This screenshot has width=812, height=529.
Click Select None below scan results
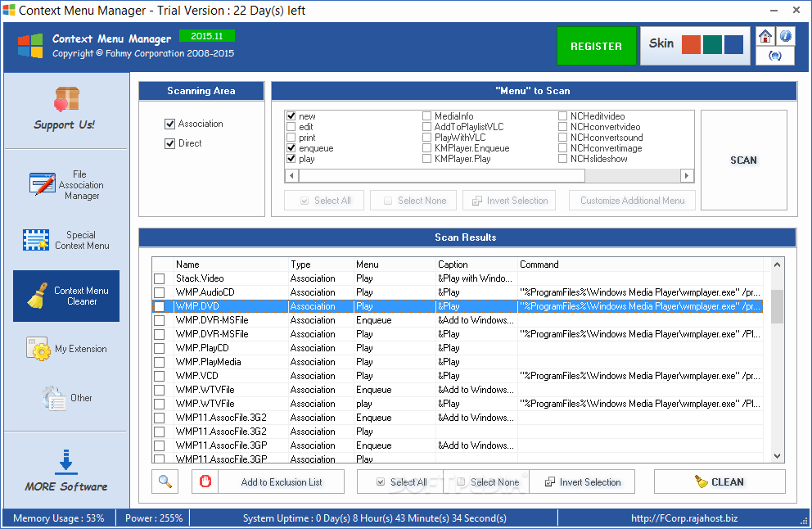tap(487, 482)
